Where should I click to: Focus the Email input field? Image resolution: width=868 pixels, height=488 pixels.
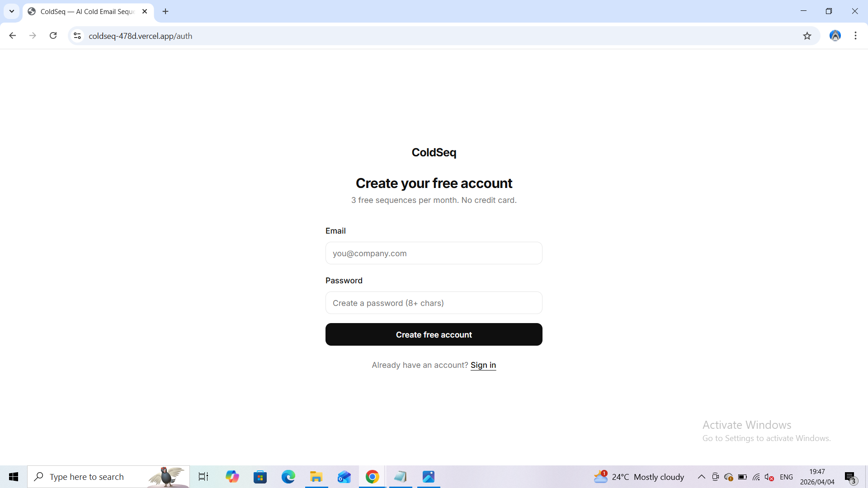tap(434, 253)
